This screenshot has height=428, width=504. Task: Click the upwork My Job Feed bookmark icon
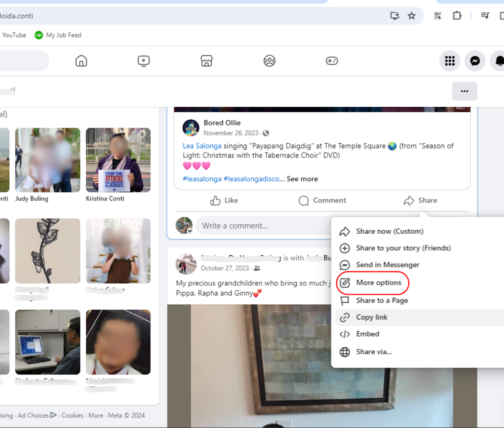pyautogui.click(x=38, y=35)
